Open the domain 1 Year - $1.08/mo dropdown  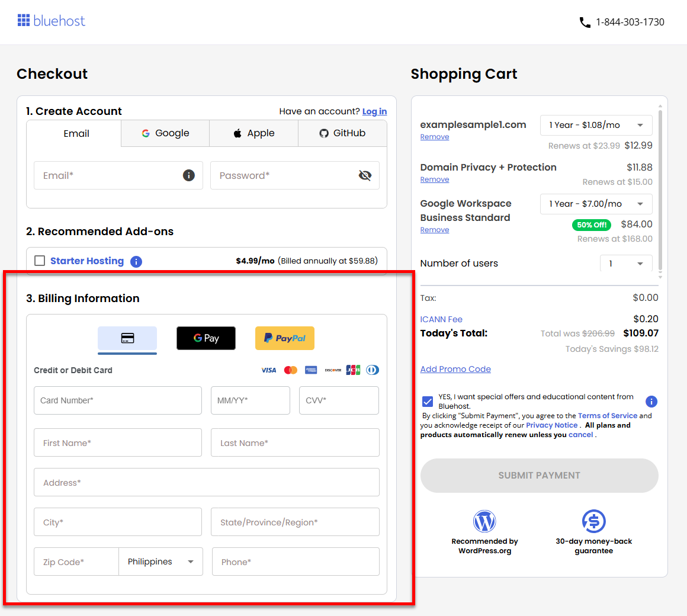(x=596, y=126)
